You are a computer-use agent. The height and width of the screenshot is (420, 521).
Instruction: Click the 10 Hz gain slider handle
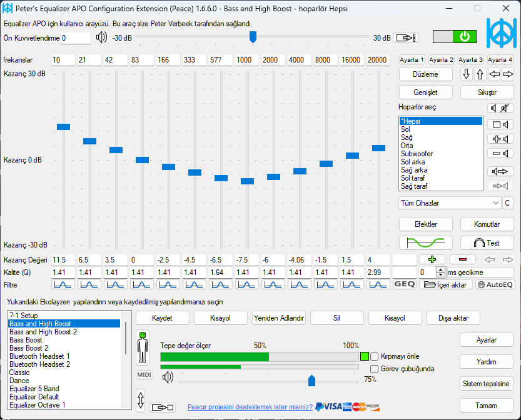click(63, 127)
